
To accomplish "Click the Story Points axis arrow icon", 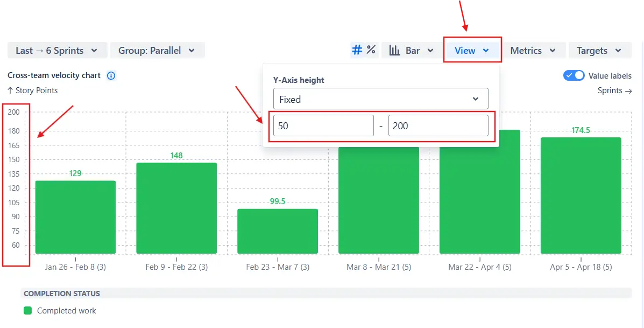I will click(x=11, y=90).
